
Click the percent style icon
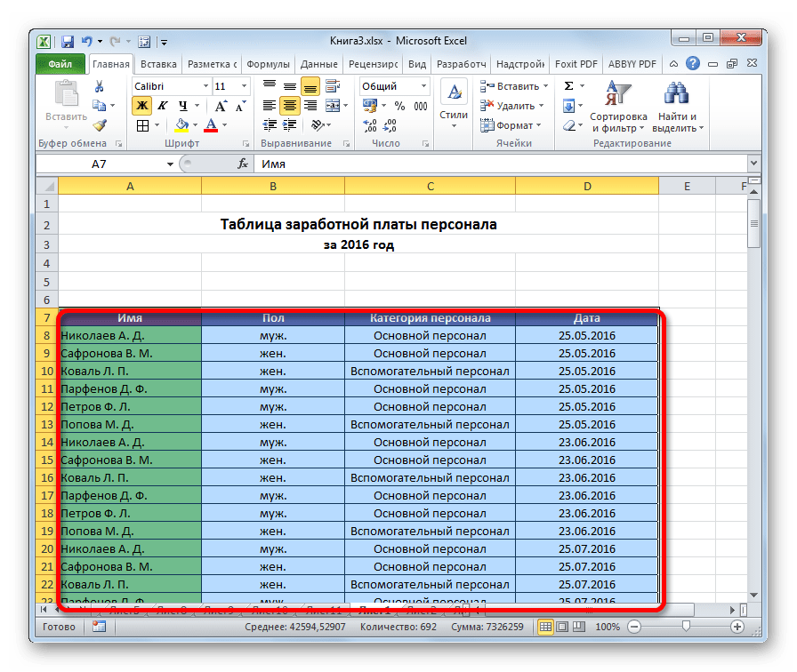398,106
